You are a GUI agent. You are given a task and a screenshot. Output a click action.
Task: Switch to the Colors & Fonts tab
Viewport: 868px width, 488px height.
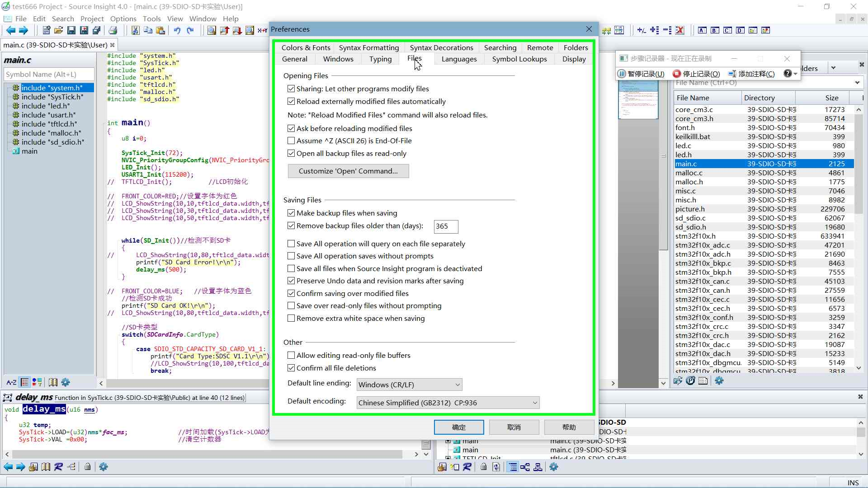[306, 48]
